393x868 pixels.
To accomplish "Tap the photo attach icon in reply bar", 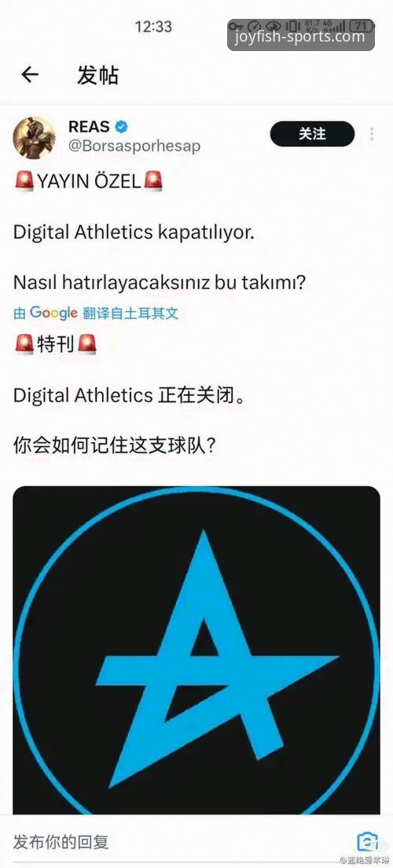I will (x=367, y=842).
